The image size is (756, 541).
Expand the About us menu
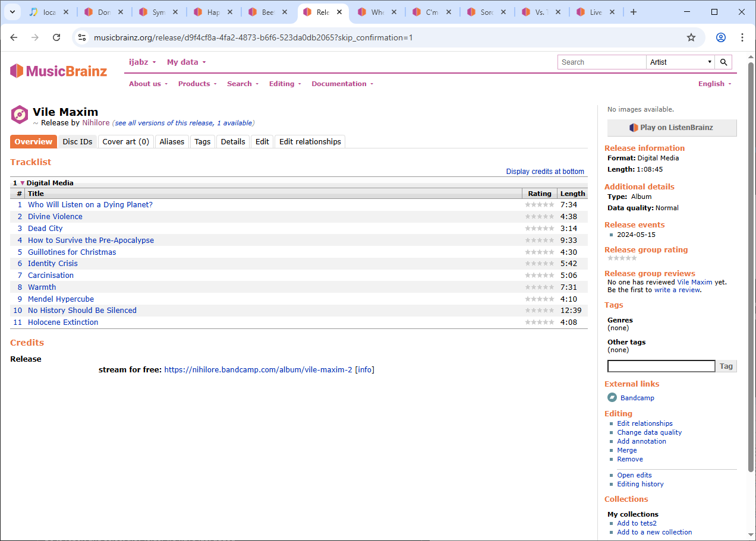click(148, 84)
